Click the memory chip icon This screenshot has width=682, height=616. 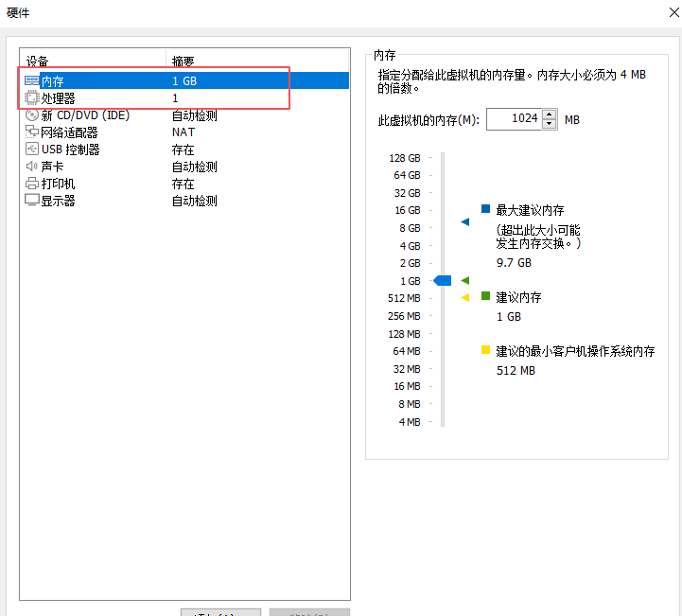pyautogui.click(x=31, y=81)
